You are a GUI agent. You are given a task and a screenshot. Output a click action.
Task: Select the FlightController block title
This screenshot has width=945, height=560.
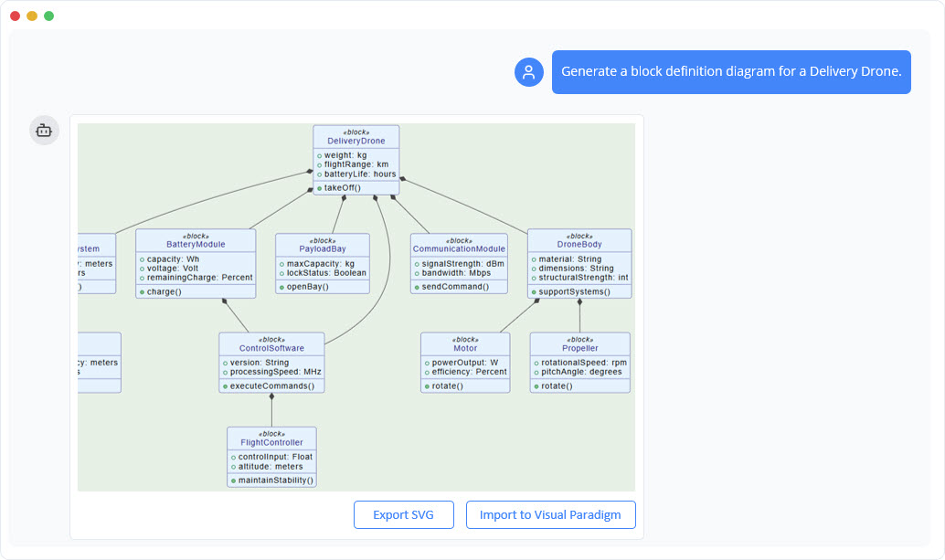point(271,442)
